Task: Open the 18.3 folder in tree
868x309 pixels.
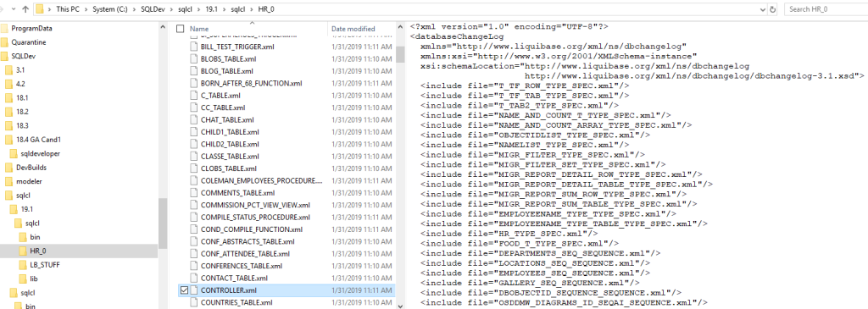Action: pyautogui.click(x=22, y=125)
